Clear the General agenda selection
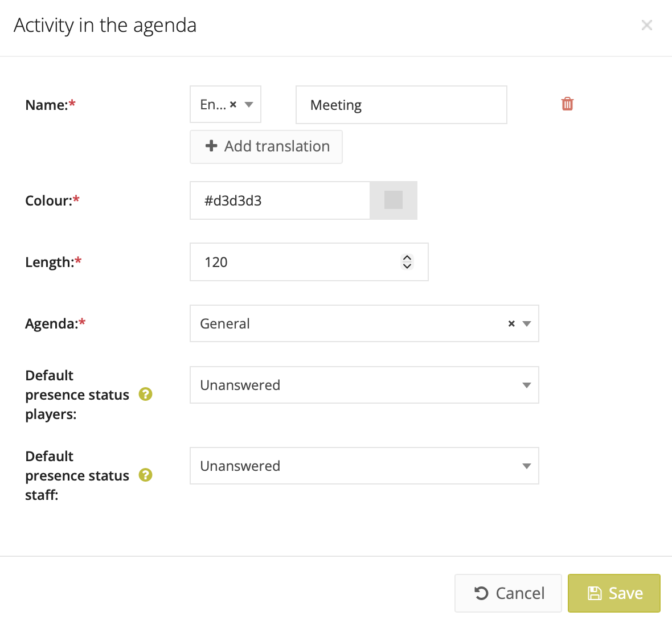 (x=511, y=323)
